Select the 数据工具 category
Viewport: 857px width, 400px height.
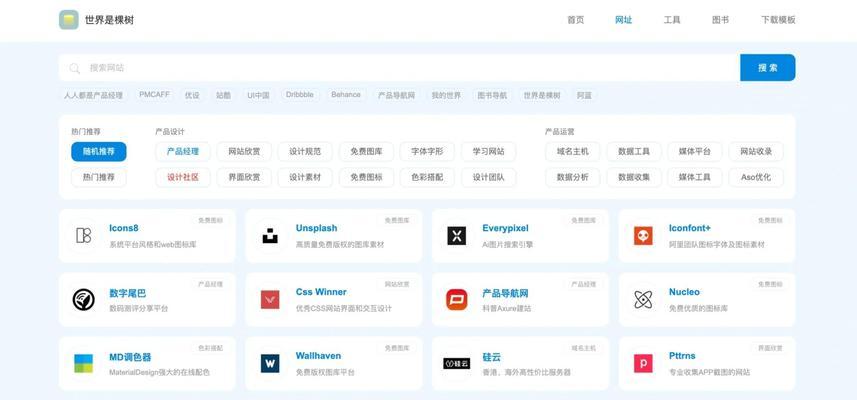tap(634, 151)
